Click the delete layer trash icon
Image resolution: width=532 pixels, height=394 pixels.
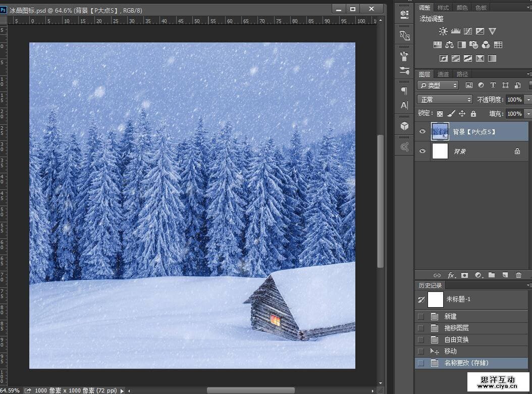click(x=518, y=275)
